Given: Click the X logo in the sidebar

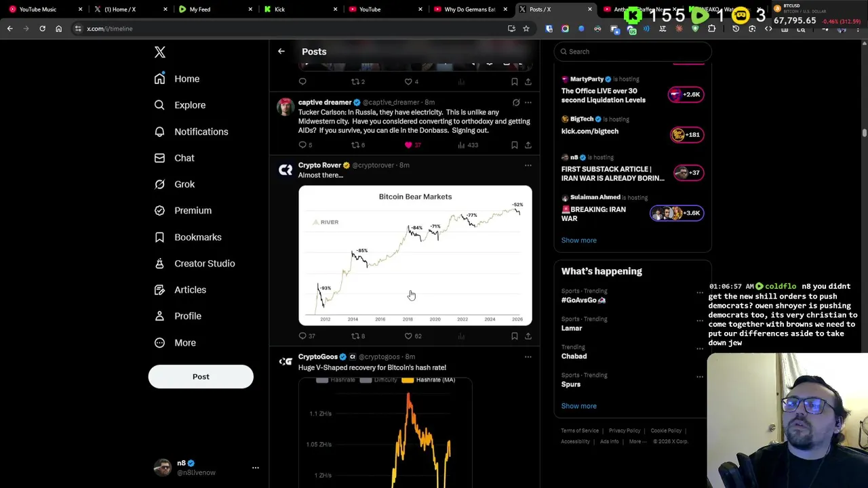Looking at the screenshot, I should click(x=160, y=52).
